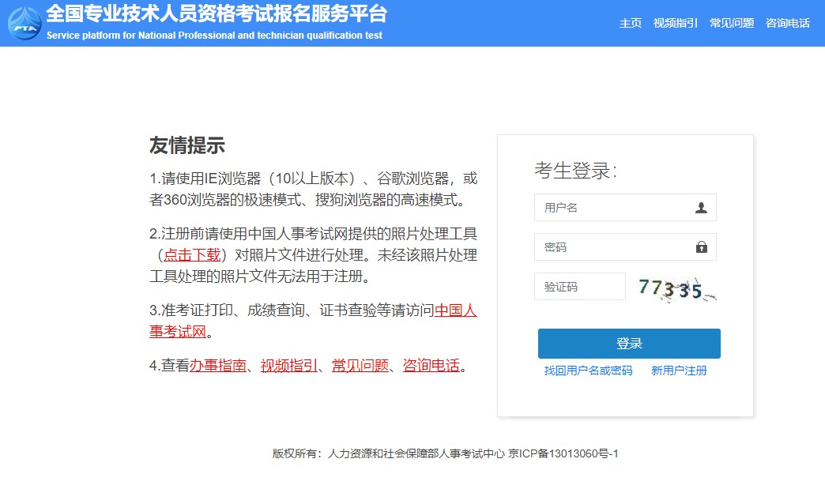Click 找回用户名或密码 to recover account
This screenshot has width=825, height=504.
589,370
